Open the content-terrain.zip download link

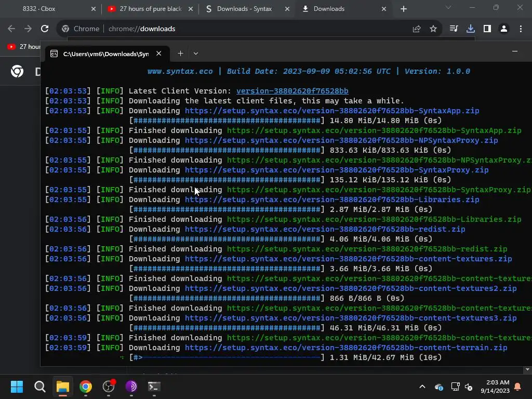coord(346,348)
